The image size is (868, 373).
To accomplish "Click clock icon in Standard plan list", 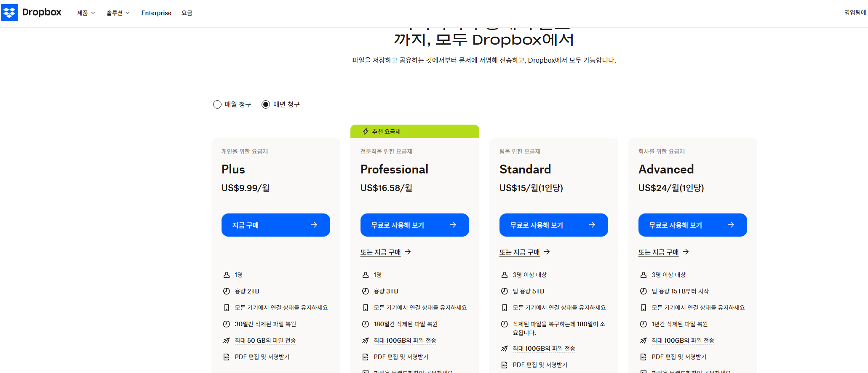I will [504, 324].
